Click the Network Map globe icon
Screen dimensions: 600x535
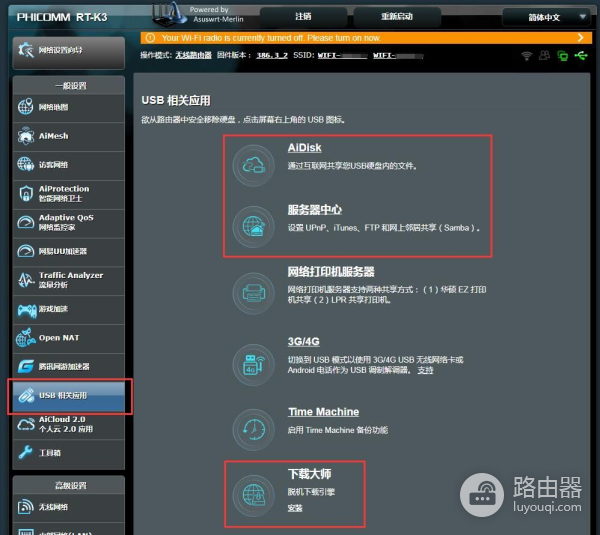[26, 107]
